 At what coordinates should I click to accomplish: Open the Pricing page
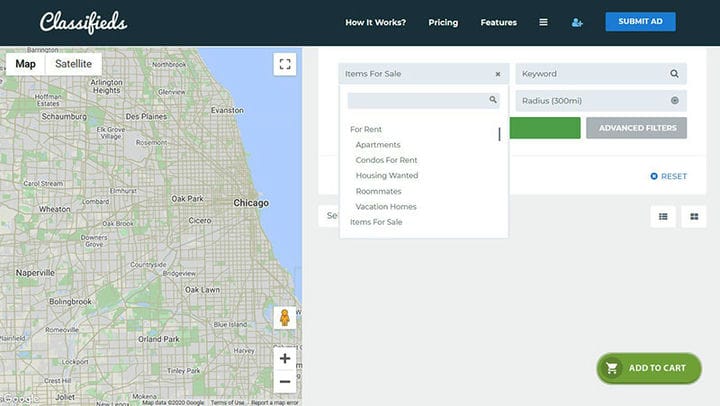tap(443, 23)
